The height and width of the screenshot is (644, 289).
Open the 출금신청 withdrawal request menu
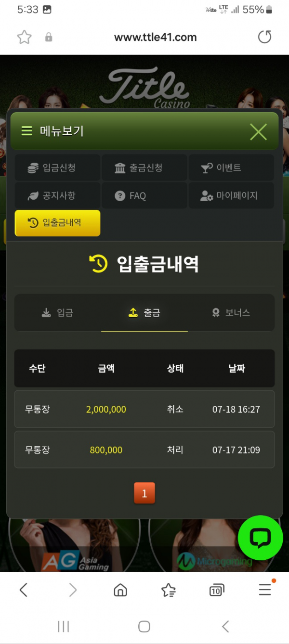click(144, 167)
